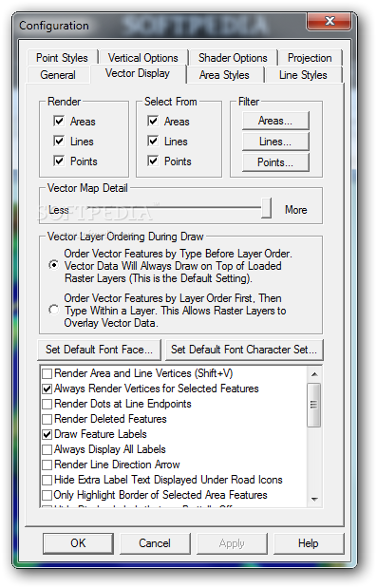
Task: Uncheck Always Render Vertices for Selected Features
Action: 47,389
